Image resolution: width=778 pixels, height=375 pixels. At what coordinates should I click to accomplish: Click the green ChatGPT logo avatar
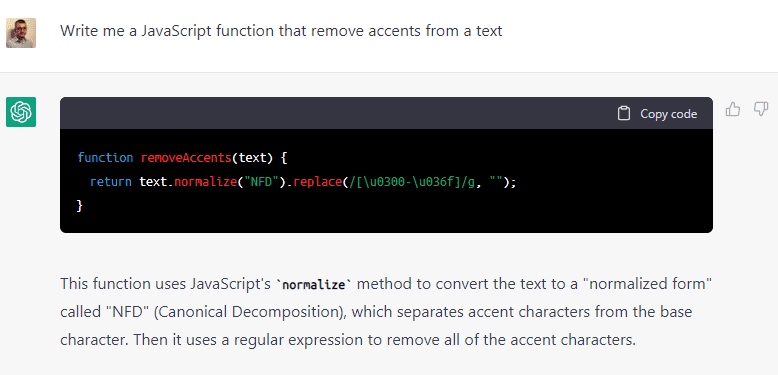(x=21, y=112)
